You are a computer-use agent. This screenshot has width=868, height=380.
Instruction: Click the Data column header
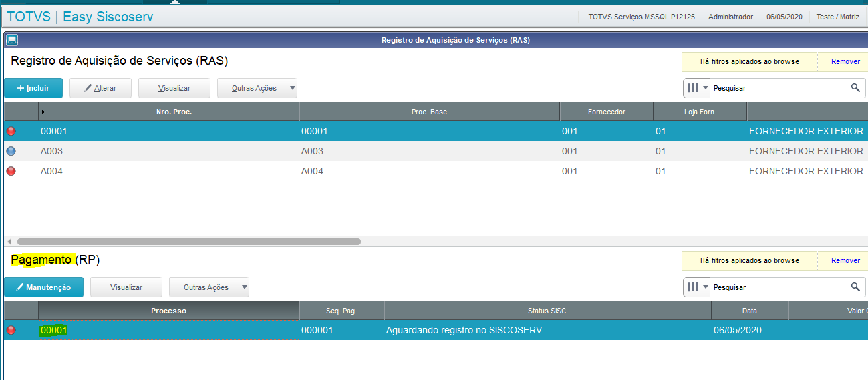(x=750, y=311)
